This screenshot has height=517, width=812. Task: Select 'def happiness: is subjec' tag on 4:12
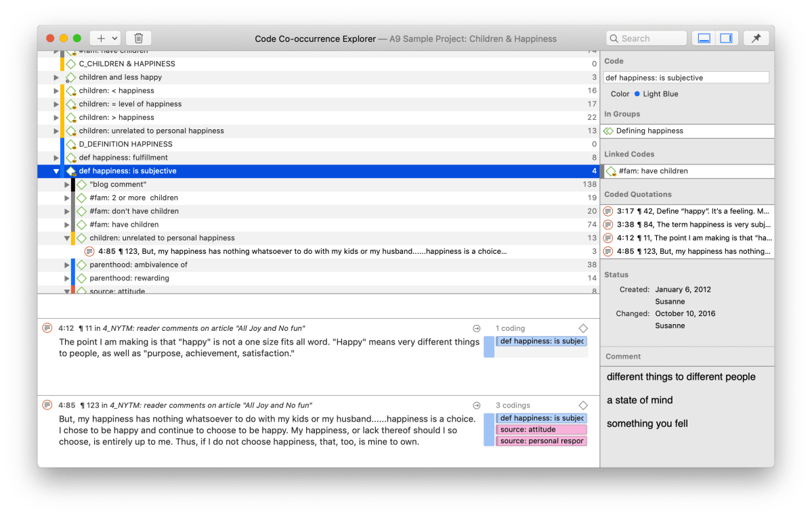point(542,341)
